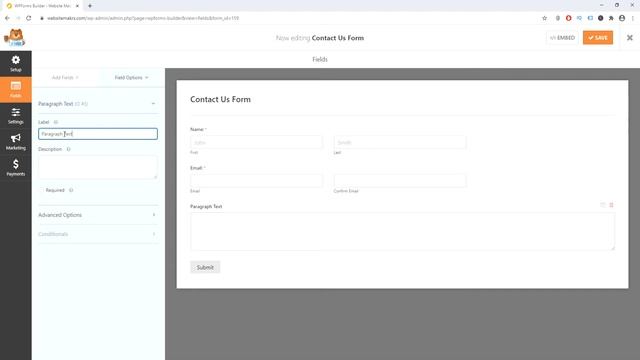Expand the Conditionals section
The height and width of the screenshot is (360, 640).
tap(97, 234)
